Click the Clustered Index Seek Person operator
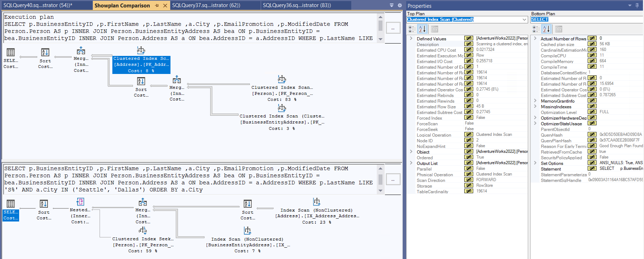This screenshot has width=644, height=259. coord(143,239)
